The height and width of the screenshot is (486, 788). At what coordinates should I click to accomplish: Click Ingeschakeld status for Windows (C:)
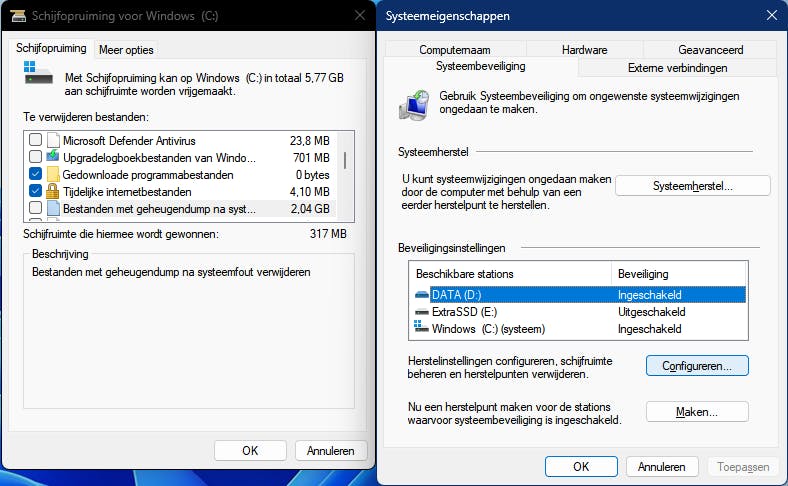tap(649, 329)
